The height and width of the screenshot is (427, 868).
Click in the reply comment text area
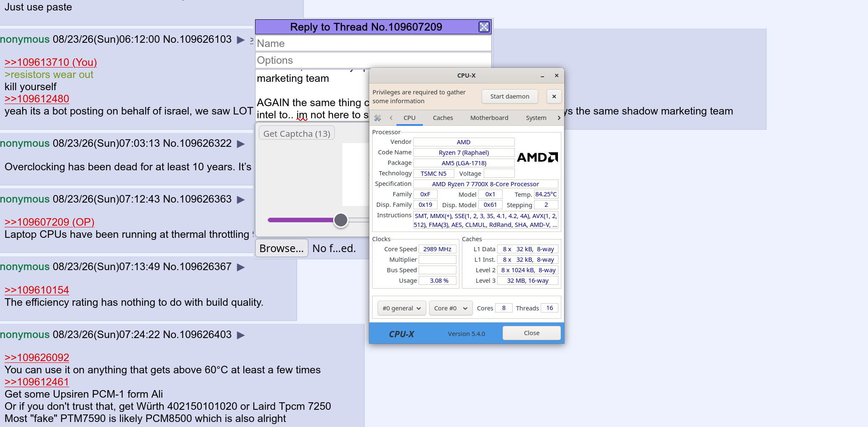point(312,96)
